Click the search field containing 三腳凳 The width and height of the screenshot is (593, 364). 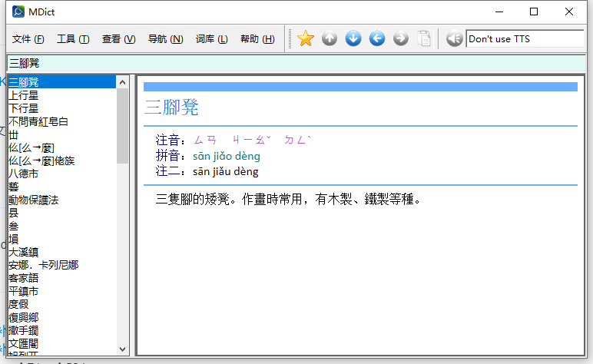click(x=296, y=63)
